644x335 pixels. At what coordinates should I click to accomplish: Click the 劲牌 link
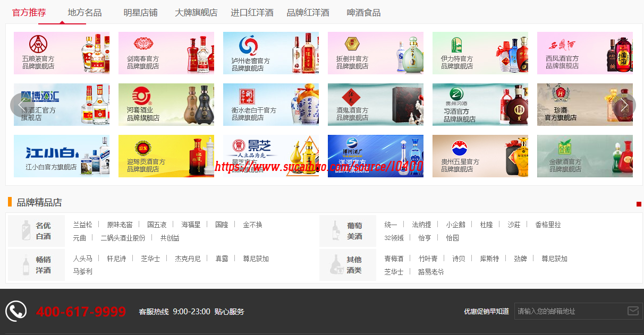tap(520, 259)
